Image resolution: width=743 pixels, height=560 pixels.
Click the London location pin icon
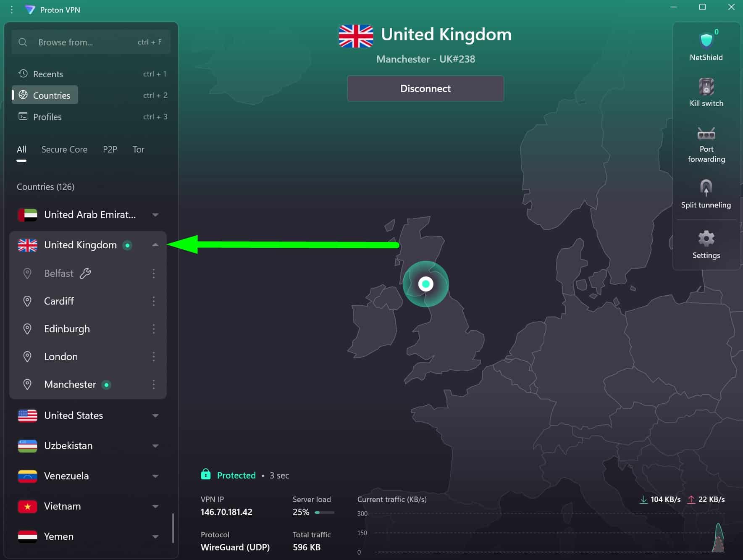27,357
